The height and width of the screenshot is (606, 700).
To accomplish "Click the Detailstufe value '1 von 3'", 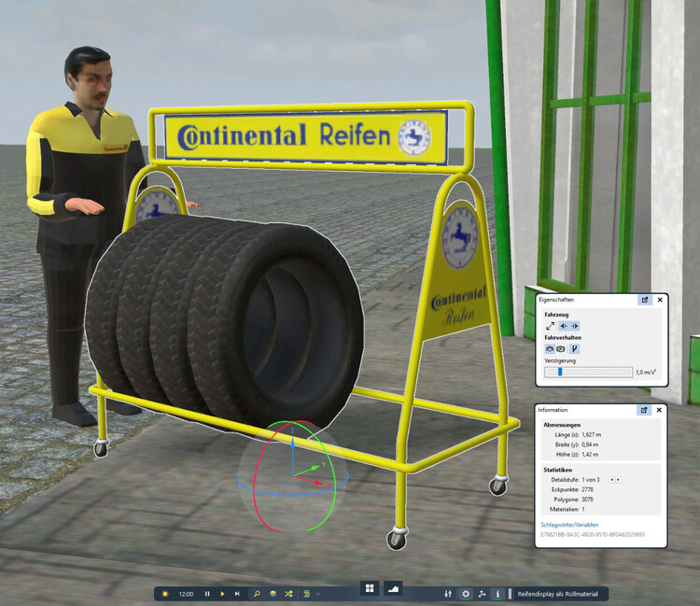I will coord(591,480).
